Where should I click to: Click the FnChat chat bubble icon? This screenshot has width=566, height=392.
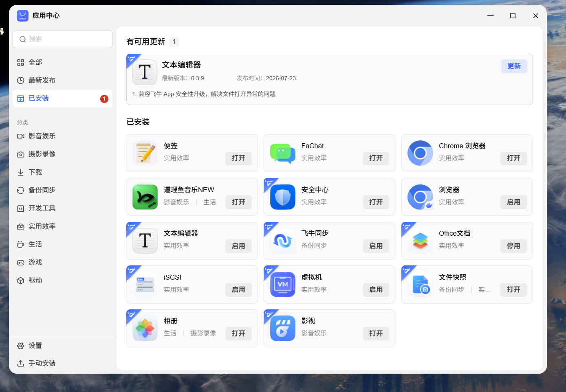pos(283,153)
